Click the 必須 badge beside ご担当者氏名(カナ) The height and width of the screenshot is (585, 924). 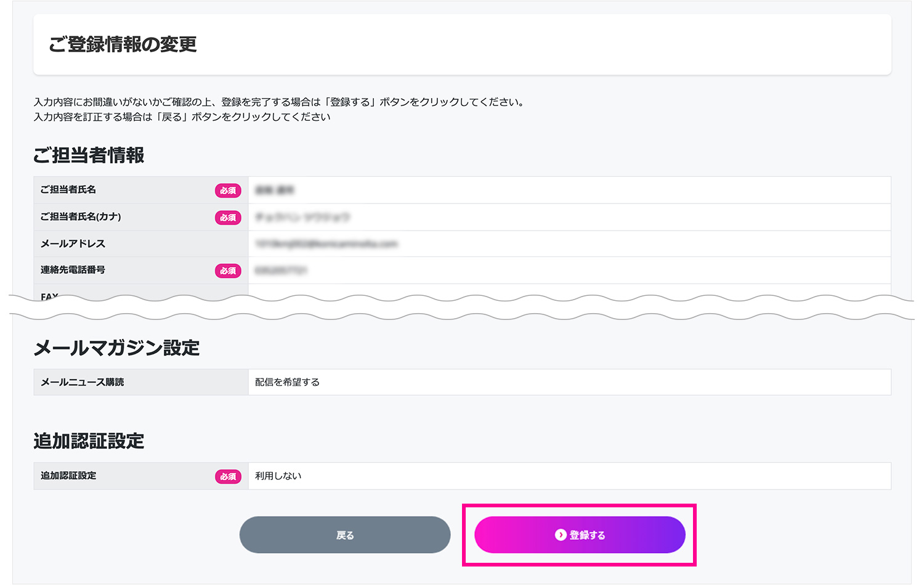click(x=228, y=218)
